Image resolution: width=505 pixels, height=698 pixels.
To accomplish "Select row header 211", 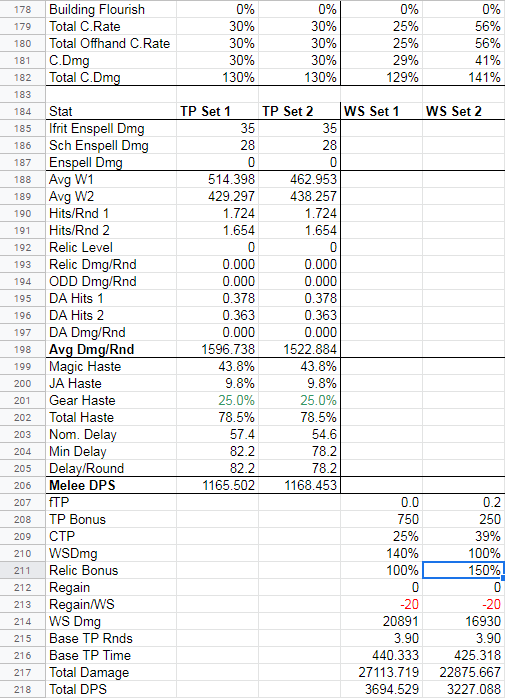I will click(22, 570).
